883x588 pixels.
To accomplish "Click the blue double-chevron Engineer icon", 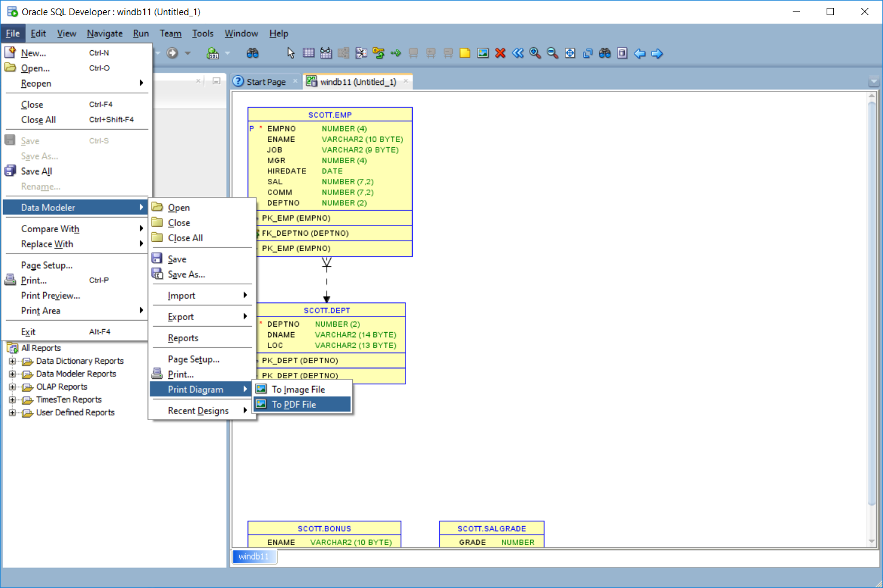I will [x=518, y=53].
